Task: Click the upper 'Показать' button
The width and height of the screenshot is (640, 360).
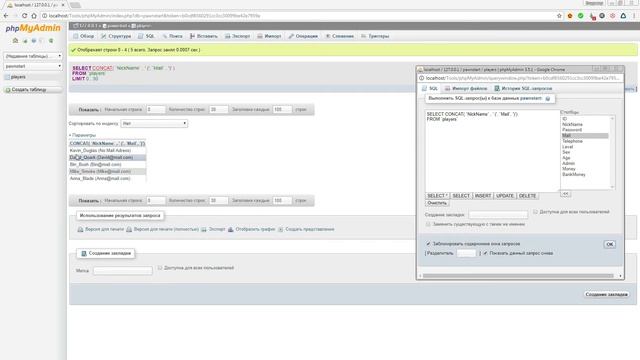Action: click(89, 110)
